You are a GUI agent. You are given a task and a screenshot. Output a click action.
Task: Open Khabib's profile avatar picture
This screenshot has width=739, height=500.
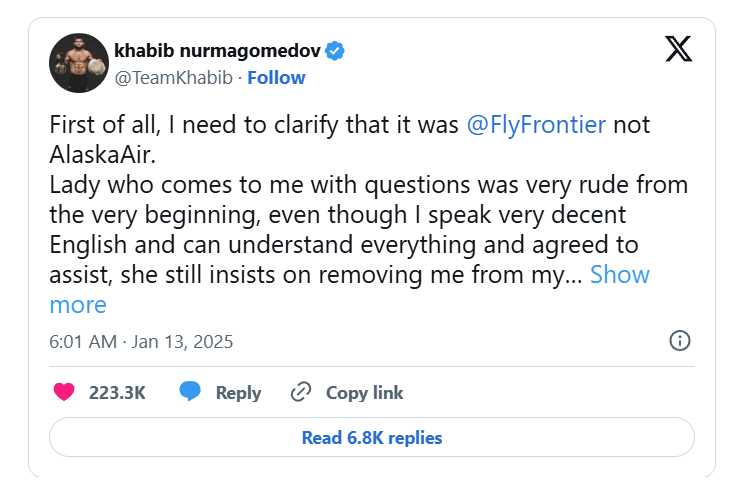click(78, 63)
